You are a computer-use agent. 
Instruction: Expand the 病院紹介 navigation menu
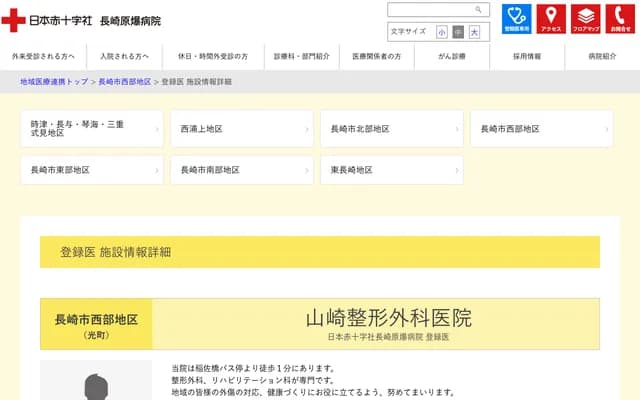coord(602,57)
